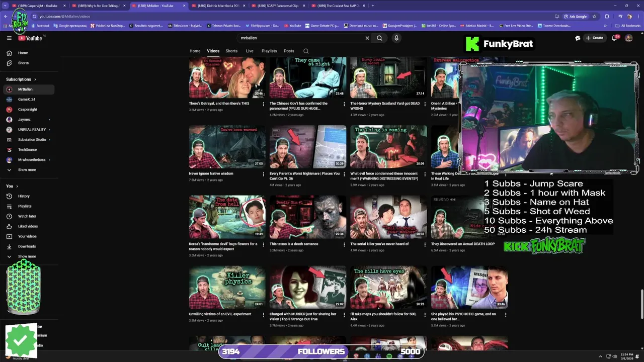Start voice search with the microphone
Image resolution: width=644 pixels, height=362 pixels.
click(x=396, y=38)
